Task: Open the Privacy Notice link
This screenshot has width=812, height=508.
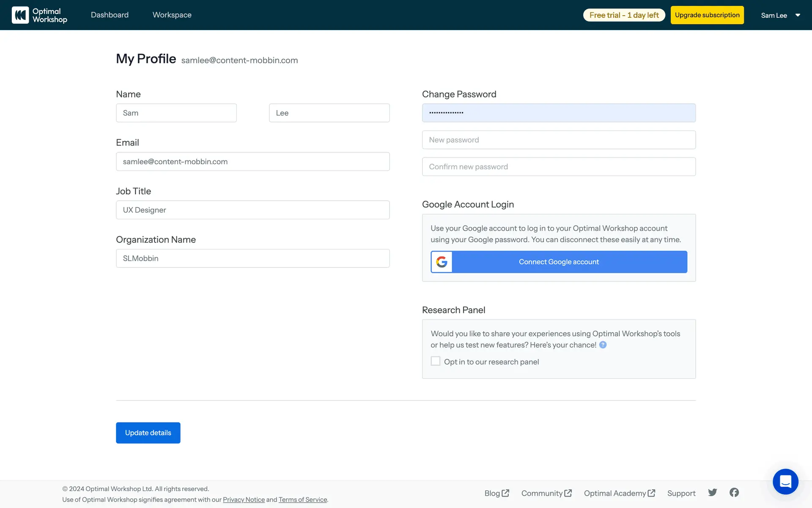Action: pyautogui.click(x=244, y=500)
